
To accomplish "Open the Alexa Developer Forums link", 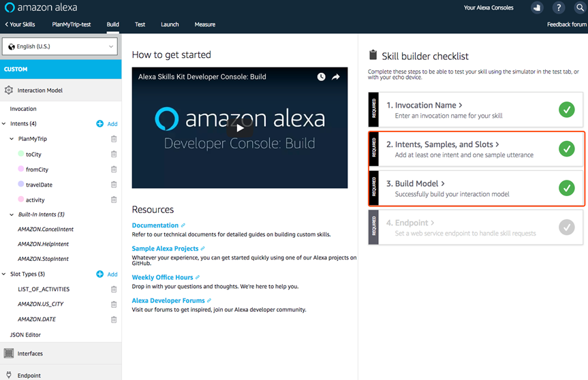I will [x=168, y=300].
